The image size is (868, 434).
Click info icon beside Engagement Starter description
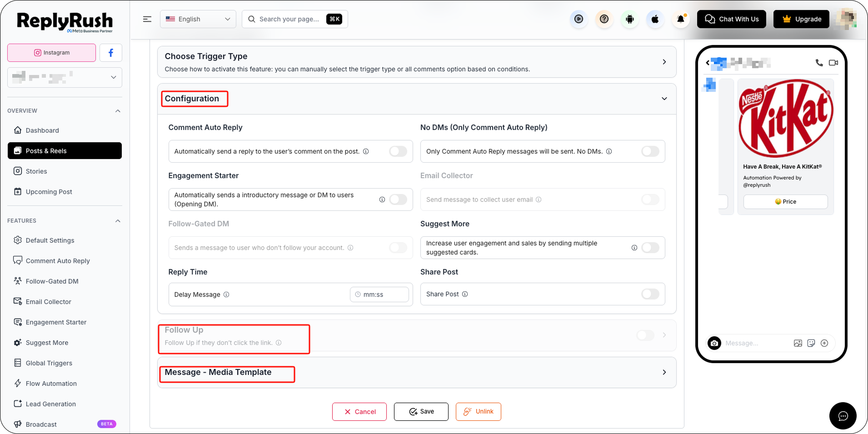[x=382, y=200]
